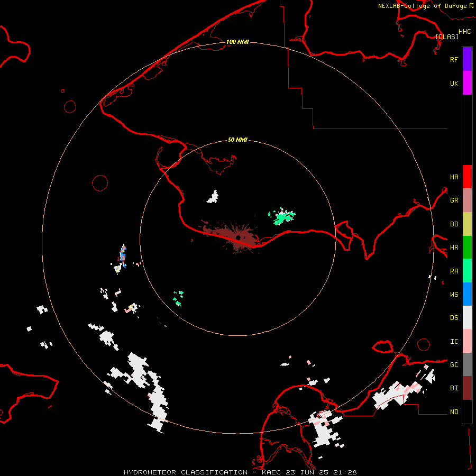Click the HHC product code text
Screen dimensions: 476x476
click(465, 32)
